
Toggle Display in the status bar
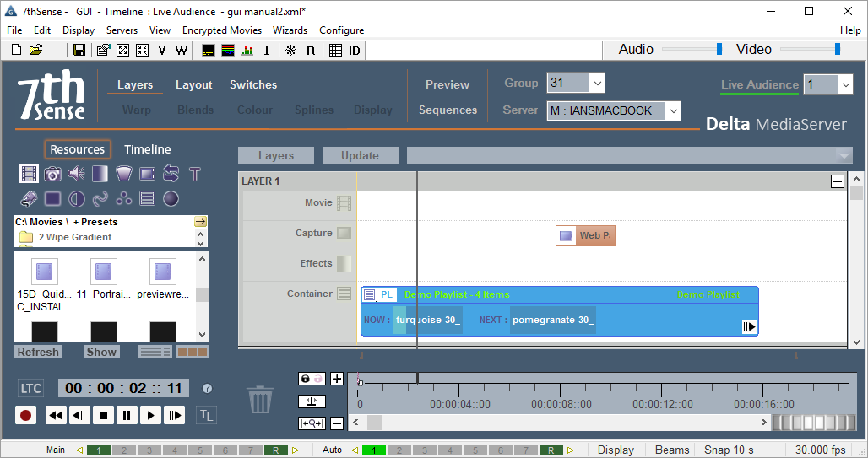[x=616, y=450]
